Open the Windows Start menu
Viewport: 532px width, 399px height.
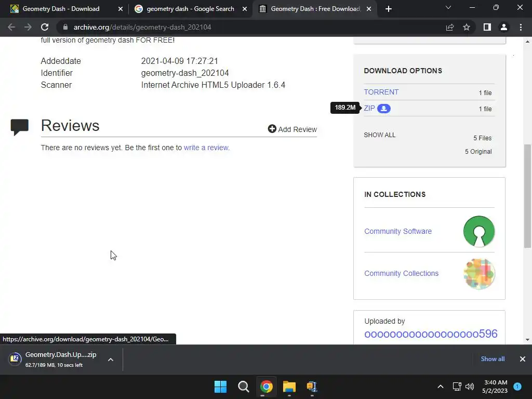[x=220, y=387]
